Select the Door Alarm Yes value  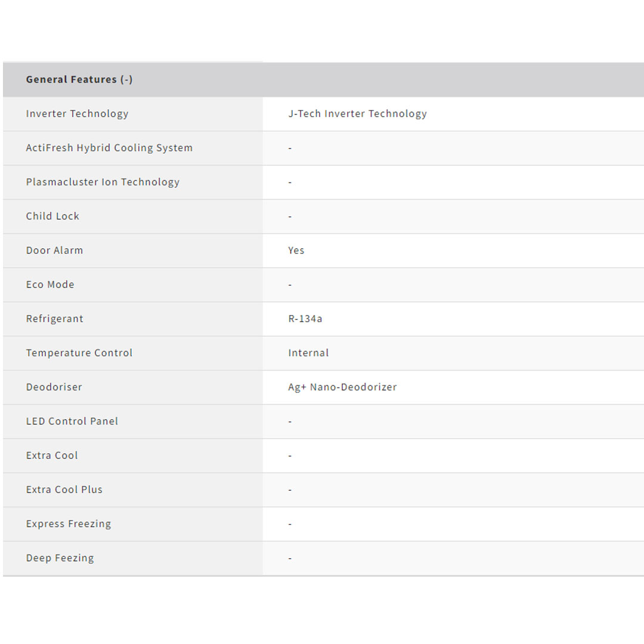tap(296, 250)
